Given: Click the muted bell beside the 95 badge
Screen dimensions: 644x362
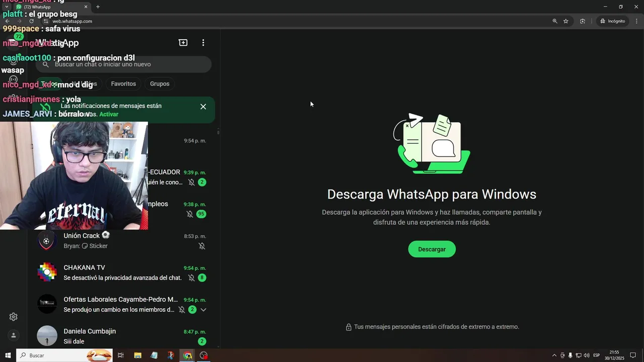Looking at the screenshot, I should tap(190, 214).
